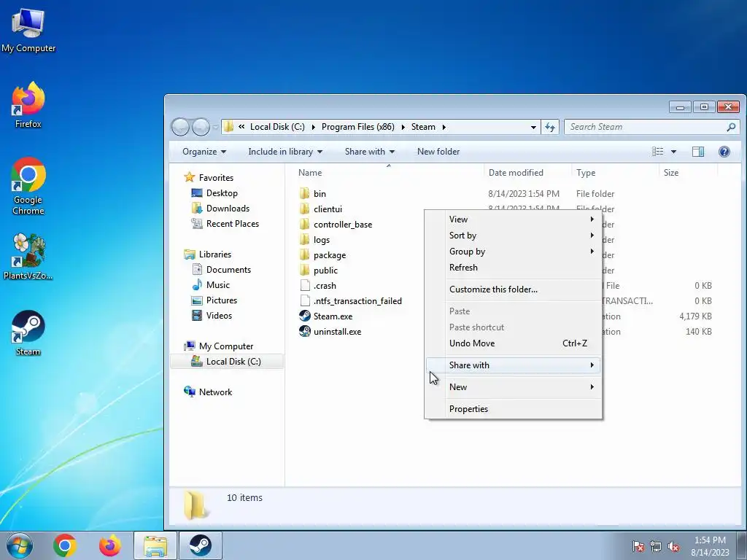Open Steam from the taskbar
Screen dimensions: 747x560
(x=201, y=545)
